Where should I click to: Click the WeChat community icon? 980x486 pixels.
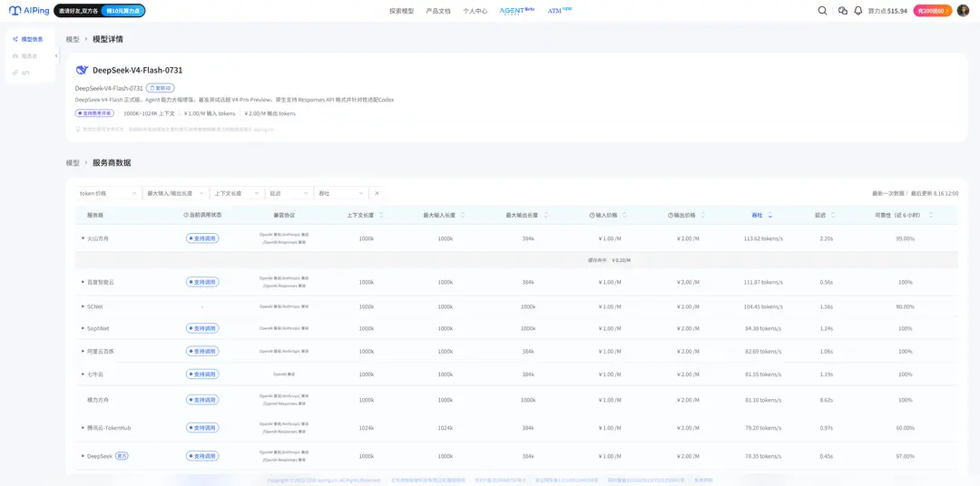pyautogui.click(x=842, y=11)
